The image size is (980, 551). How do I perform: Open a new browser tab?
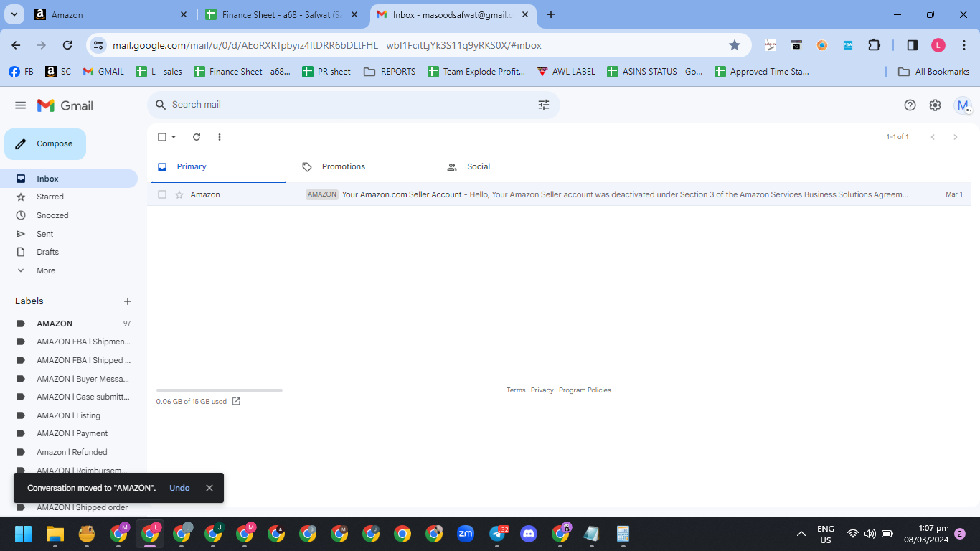coord(551,14)
